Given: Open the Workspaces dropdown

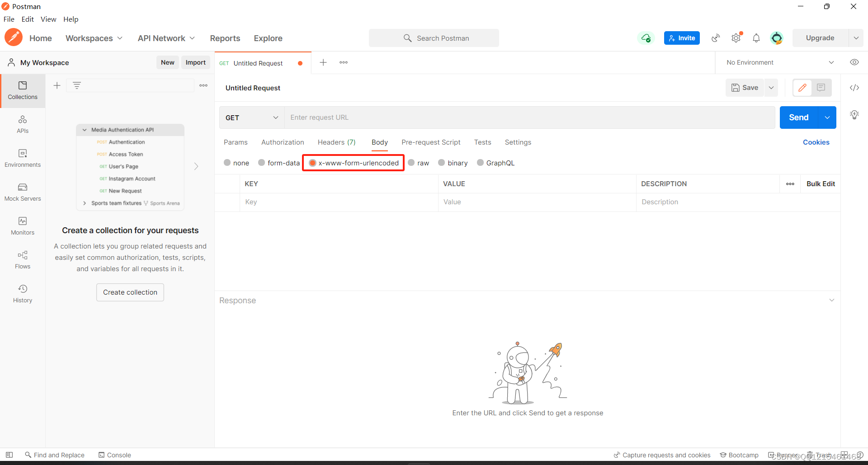Looking at the screenshot, I should pos(94,38).
